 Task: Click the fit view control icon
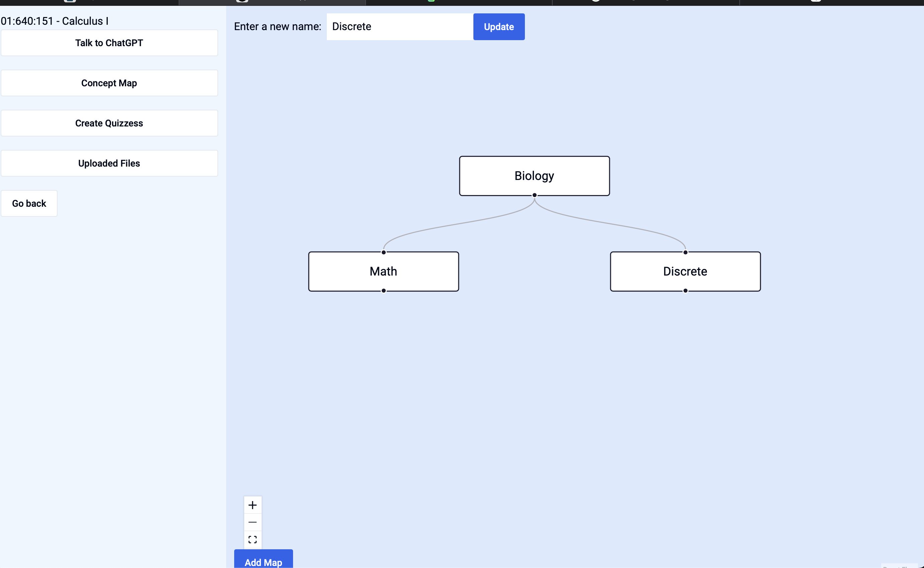(252, 540)
